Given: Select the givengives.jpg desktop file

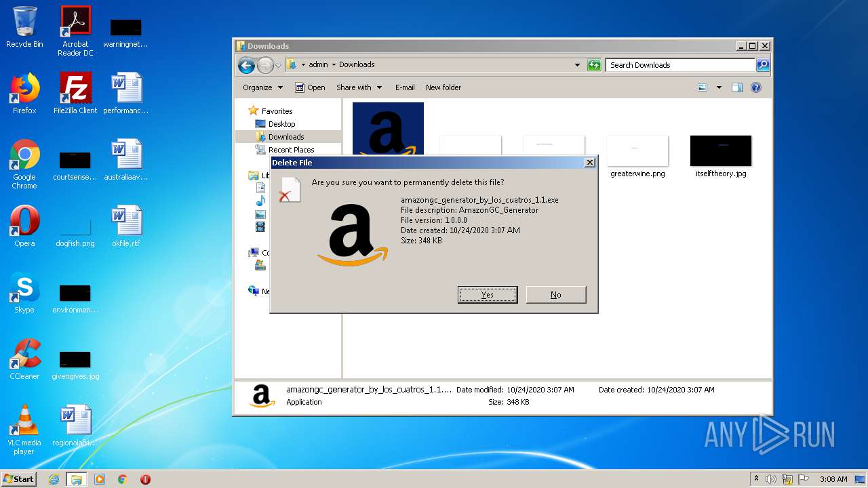Looking at the screenshot, I should click(x=75, y=363).
